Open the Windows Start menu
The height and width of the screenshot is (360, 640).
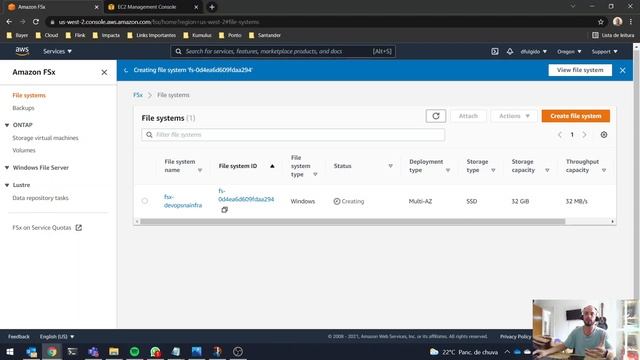point(10,351)
